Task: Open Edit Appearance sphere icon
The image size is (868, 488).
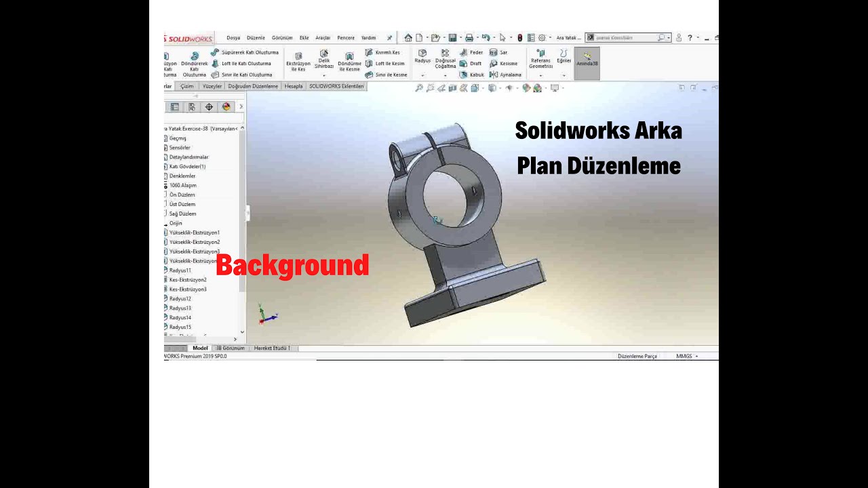Action: [x=526, y=88]
